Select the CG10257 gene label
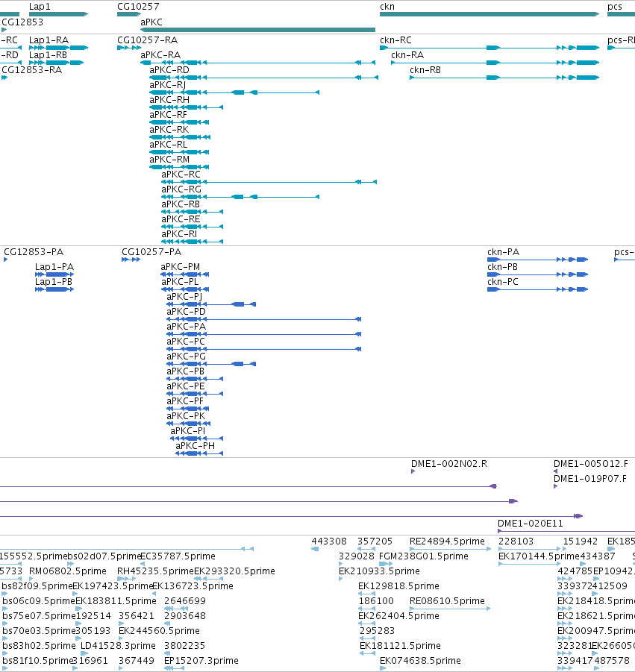This screenshot has width=635, height=672. [x=138, y=7]
